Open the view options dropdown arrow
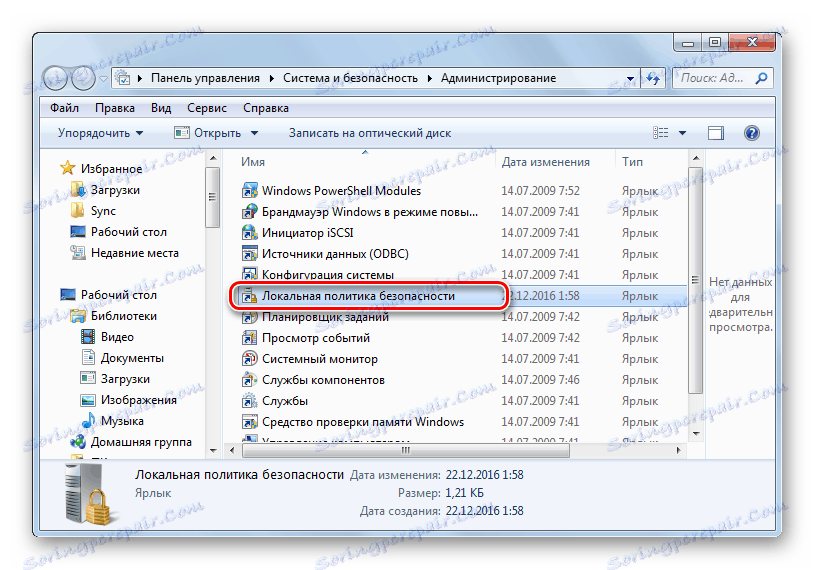Screen dimensions: 815x570 pyautogui.click(x=682, y=133)
